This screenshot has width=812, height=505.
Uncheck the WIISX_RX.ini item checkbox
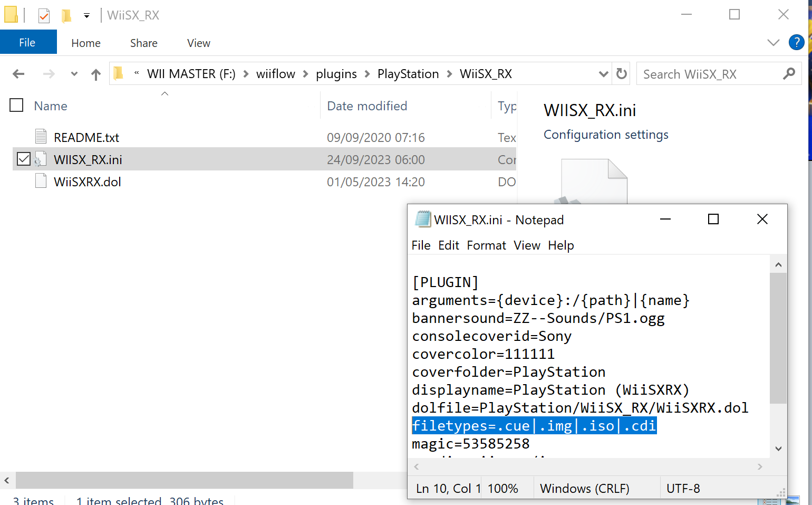pyautogui.click(x=24, y=159)
